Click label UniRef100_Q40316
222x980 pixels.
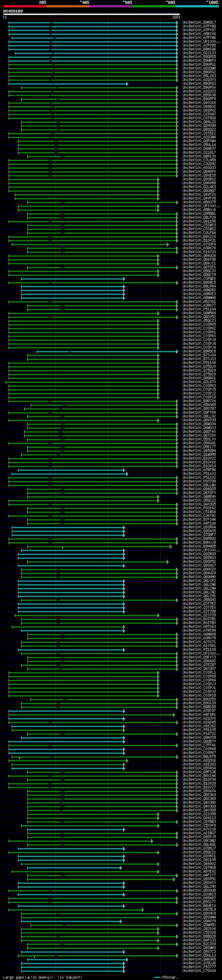pyautogui.click(x=199, y=103)
